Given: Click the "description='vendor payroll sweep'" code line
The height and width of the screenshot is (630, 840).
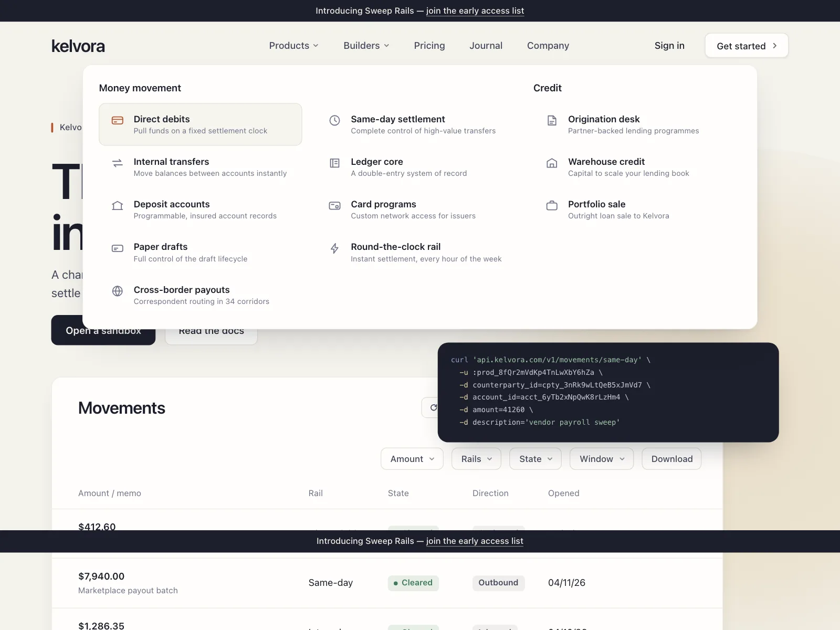Looking at the screenshot, I should (540, 423).
